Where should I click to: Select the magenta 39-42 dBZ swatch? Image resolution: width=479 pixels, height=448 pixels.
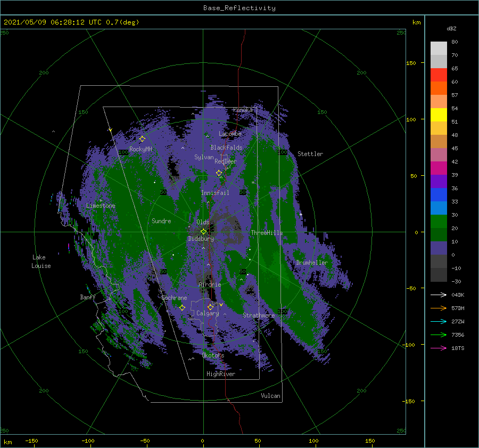click(x=439, y=168)
